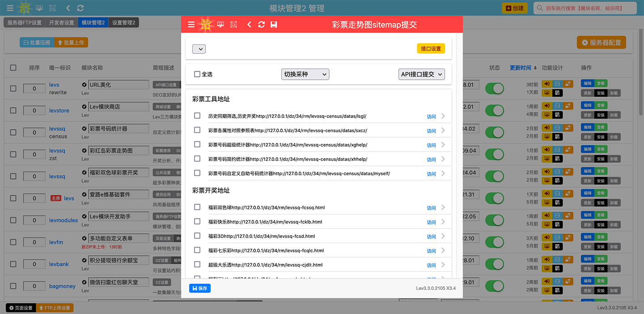Expand the API接口提交 dropdown

pos(421,74)
